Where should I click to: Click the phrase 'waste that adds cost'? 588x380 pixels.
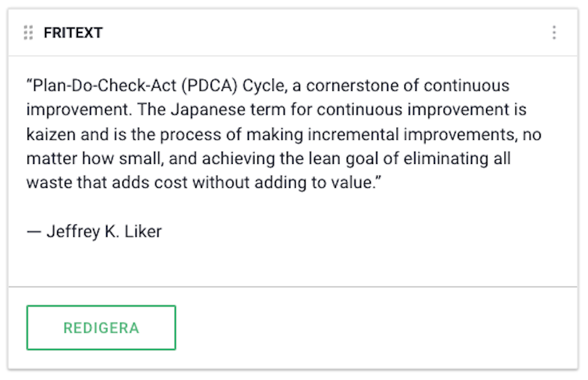pos(107,182)
